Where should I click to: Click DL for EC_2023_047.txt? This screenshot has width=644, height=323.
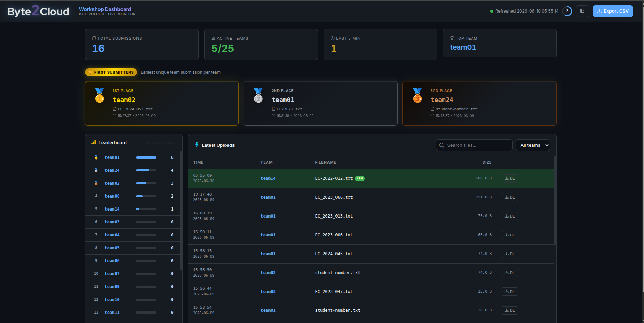pos(510,292)
